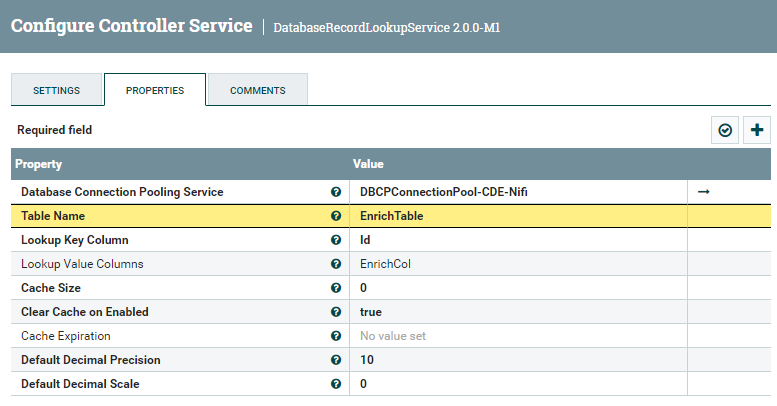Show help for Cache Expiration property

pos(336,336)
